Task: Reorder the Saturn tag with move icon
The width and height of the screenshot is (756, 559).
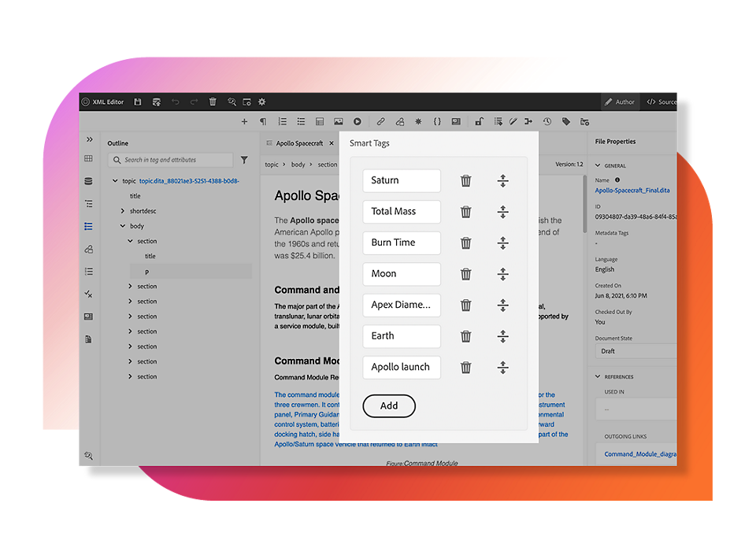Action: click(x=503, y=181)
